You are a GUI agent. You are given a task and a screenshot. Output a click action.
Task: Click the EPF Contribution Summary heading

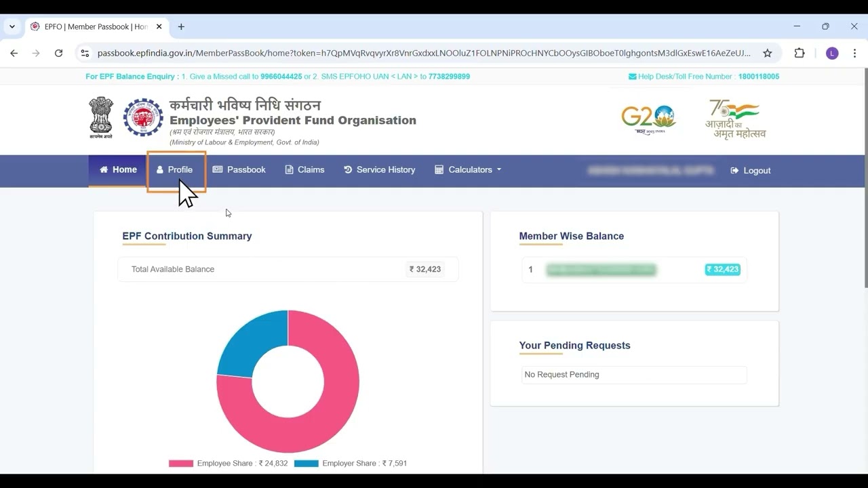point(187,236)
